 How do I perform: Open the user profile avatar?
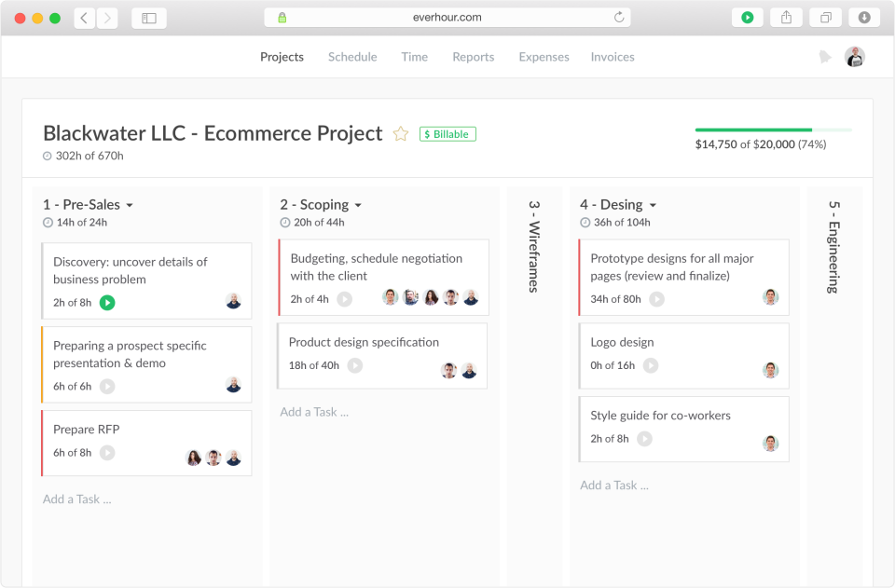pos(855,57)
